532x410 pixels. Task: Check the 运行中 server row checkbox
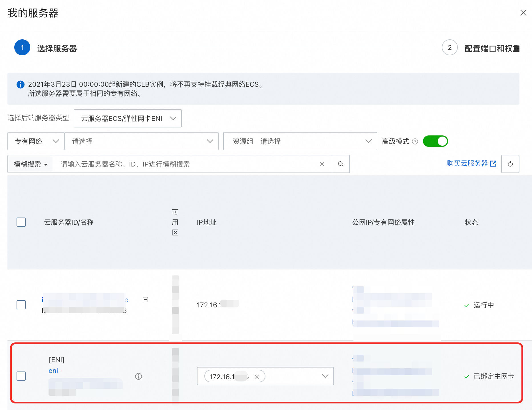pos(21,305)
